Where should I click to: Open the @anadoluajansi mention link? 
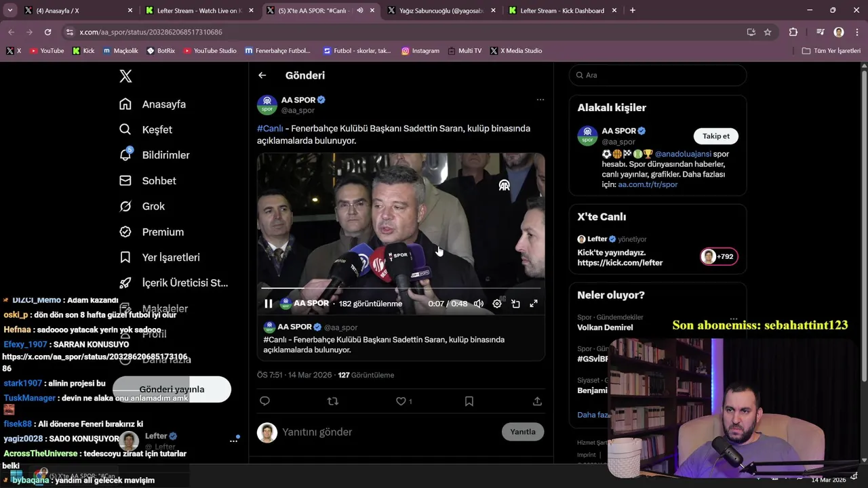coord(683,154)
